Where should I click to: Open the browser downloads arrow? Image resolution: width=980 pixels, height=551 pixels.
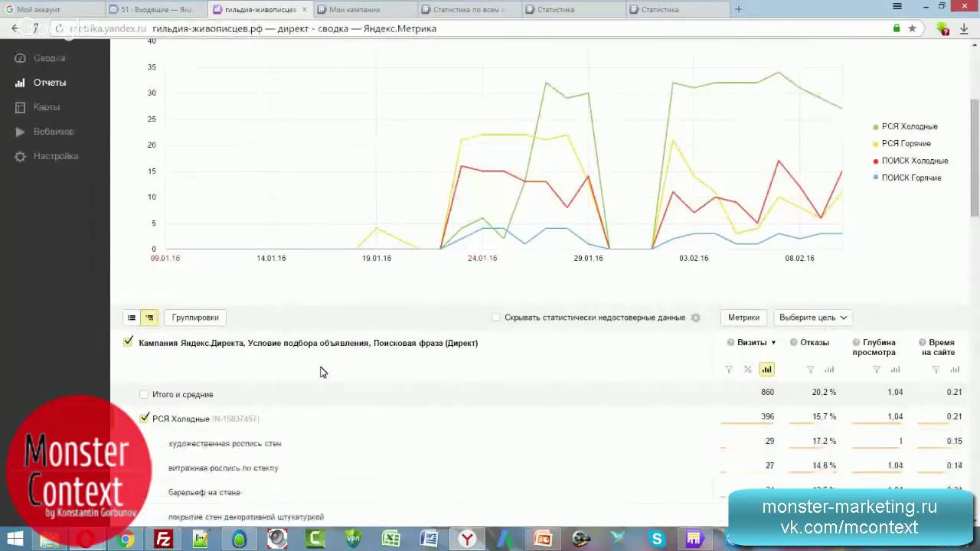[964, 28]
